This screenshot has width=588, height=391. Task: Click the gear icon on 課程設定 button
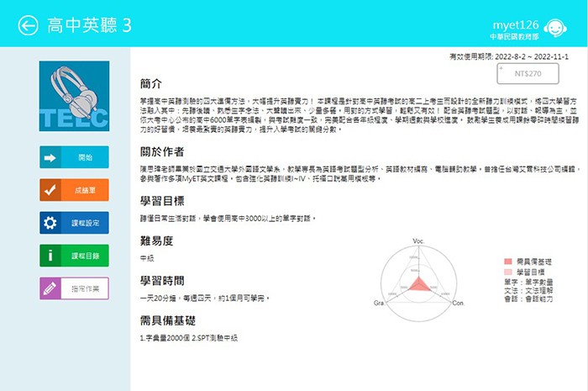[x=50, y=223]
